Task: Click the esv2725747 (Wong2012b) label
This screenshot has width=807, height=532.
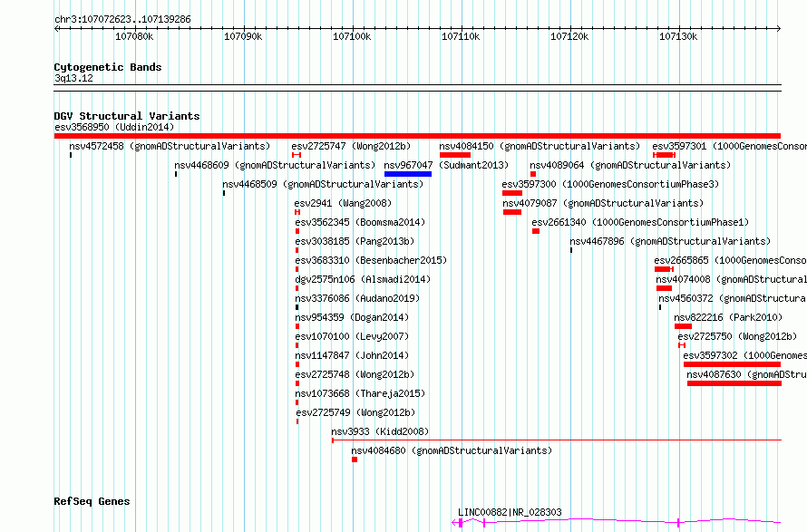Action: tap(351, 146)
